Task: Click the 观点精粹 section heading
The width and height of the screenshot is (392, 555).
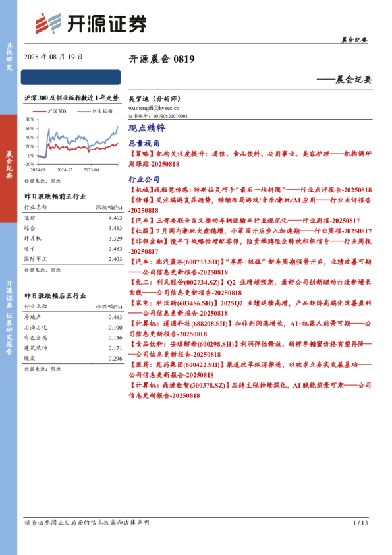Action: pos(147,128)
